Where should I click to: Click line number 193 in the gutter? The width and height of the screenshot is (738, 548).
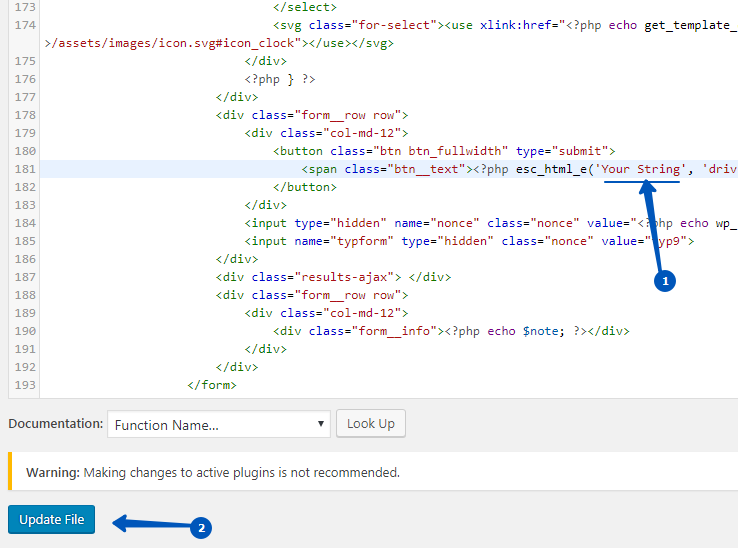(22, 384)
